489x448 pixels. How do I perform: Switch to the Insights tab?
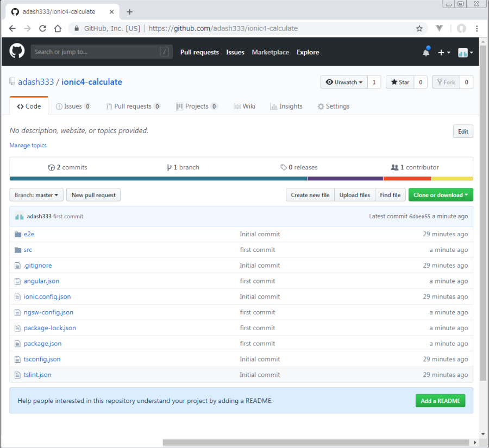tap(286, 106)
